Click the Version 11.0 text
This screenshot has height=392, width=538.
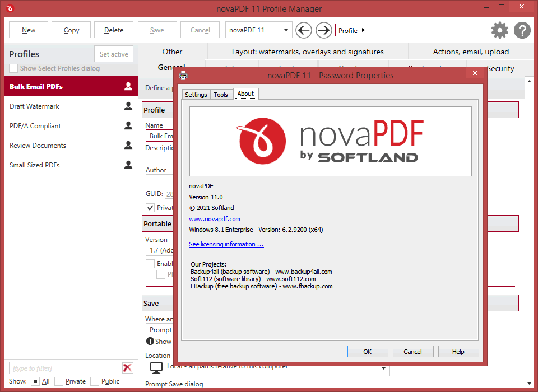click(206, 197)
